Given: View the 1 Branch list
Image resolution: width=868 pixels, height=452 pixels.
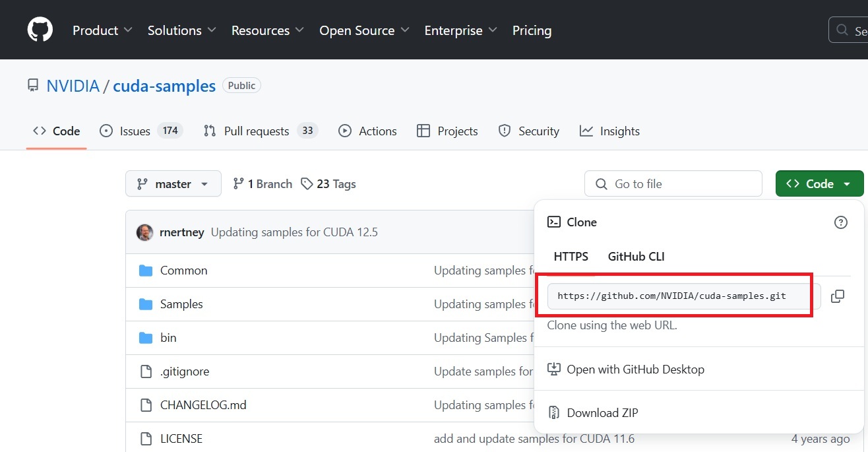Looking at the screenshot, I should [x=263, y=184].
